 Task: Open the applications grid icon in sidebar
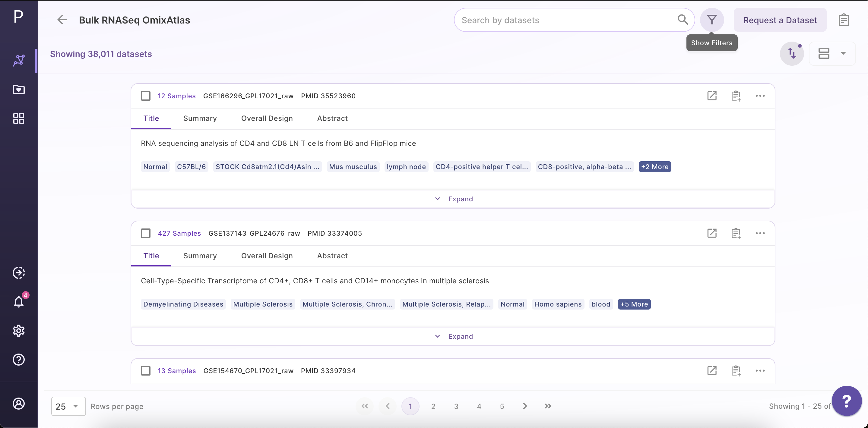pyautogui.click(x=18, y=118)
